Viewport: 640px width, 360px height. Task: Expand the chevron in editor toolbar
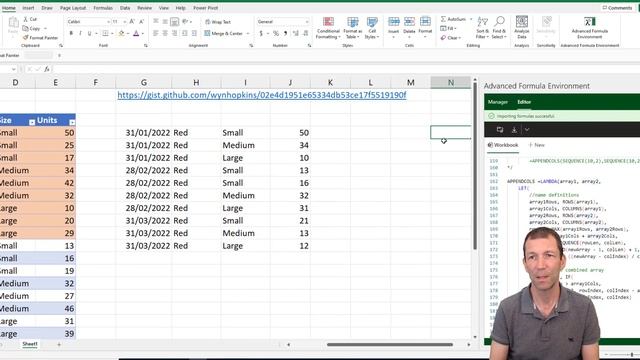tap(527, 130)
